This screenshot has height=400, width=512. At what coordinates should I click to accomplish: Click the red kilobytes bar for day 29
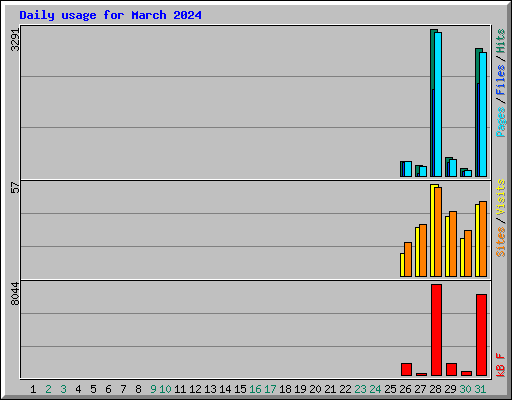[x=451, y=369]
